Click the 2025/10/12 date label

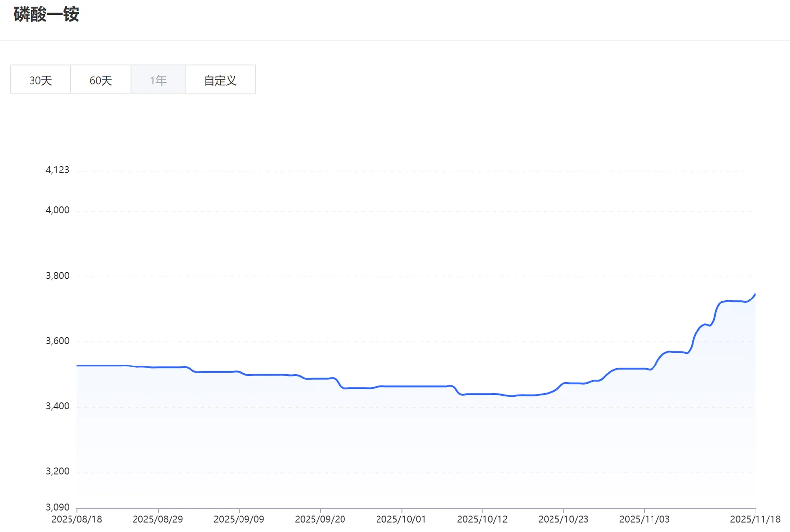coord(482,519)
